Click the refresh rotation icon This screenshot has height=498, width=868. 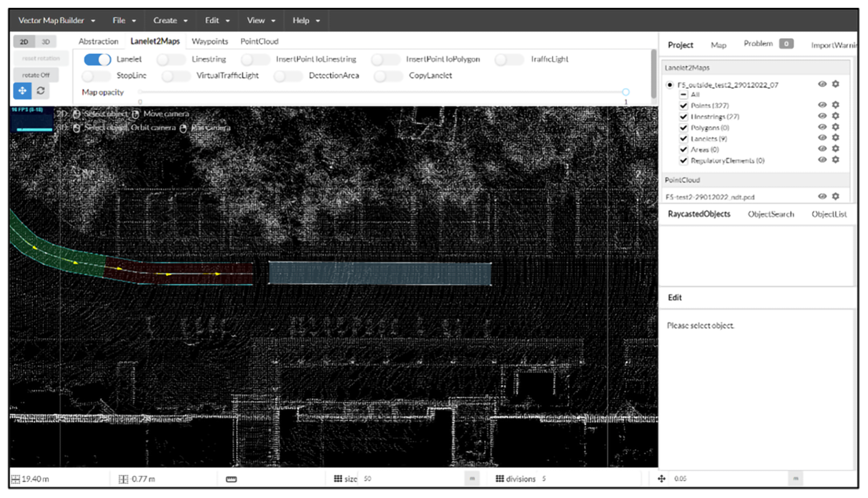(41, 91)
